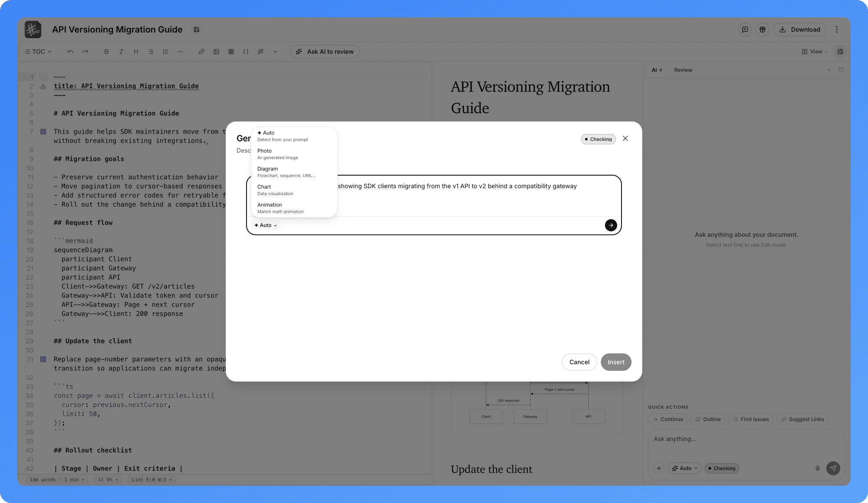Image resolution: width=868 pixels, height=503 pixels.
Task: Open the Auto type selector in prompt box
Action: pos(266,225)
